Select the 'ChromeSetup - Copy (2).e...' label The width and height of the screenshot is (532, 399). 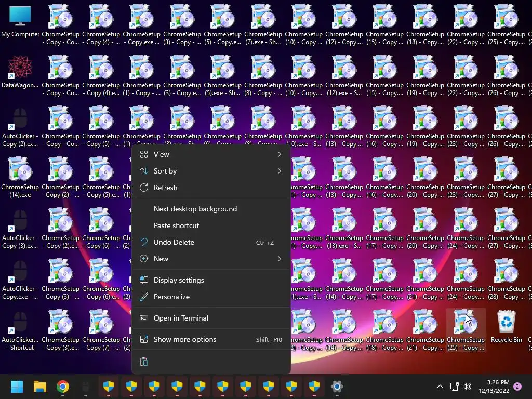pos(60,242)
